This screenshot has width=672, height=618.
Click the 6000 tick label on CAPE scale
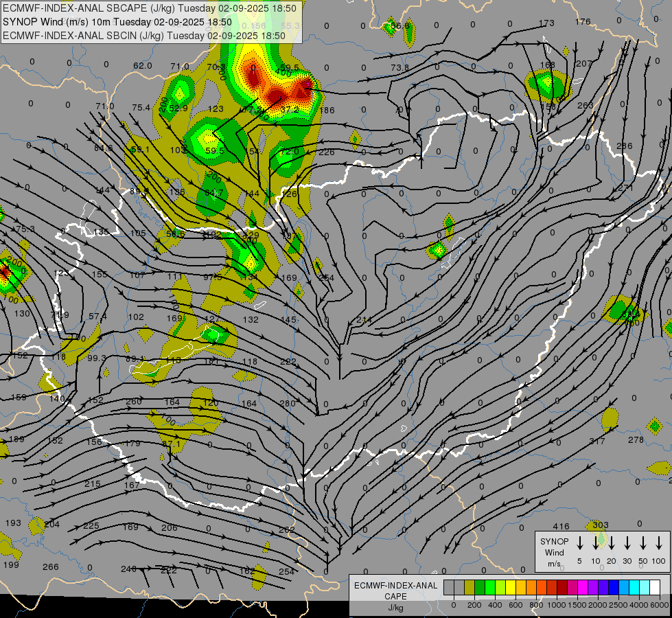pos(660,605)
